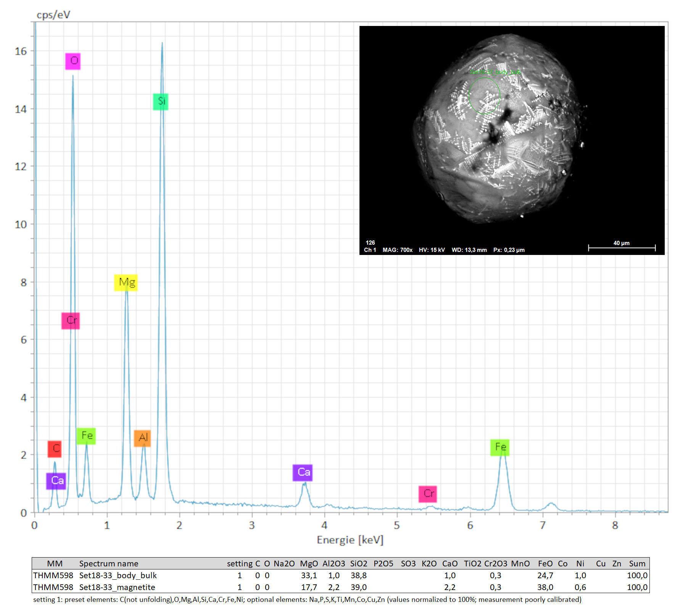Select the green Fe label near 6.4 keV
The height and width of the screenshot is (616, 680).
500,447
